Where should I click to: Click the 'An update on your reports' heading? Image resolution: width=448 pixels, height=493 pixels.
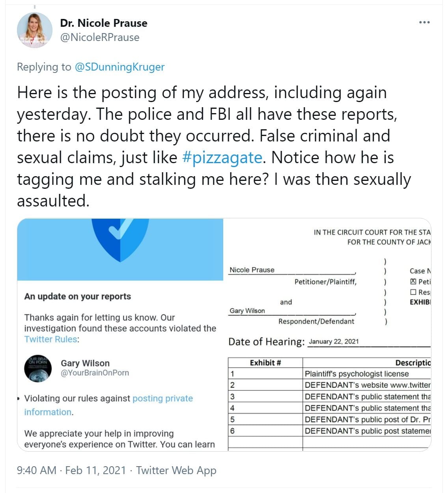pyautogui.click(x=78, y=296)
